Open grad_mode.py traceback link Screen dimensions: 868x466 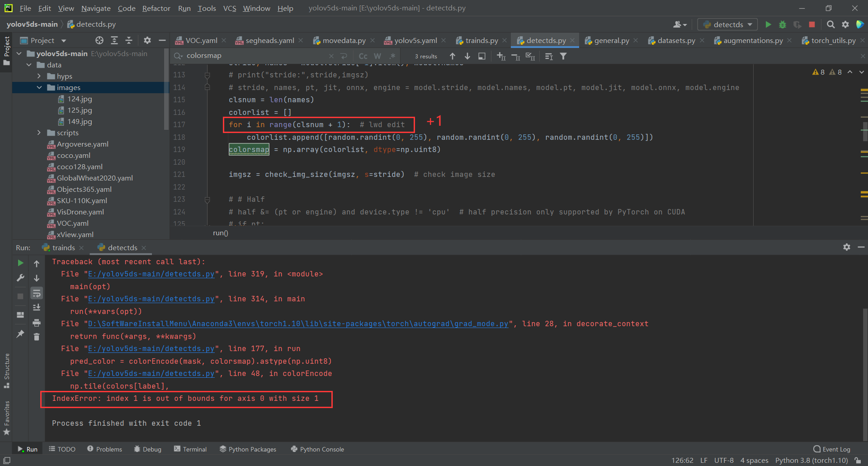pyautogui.click(x=298, y=324)
